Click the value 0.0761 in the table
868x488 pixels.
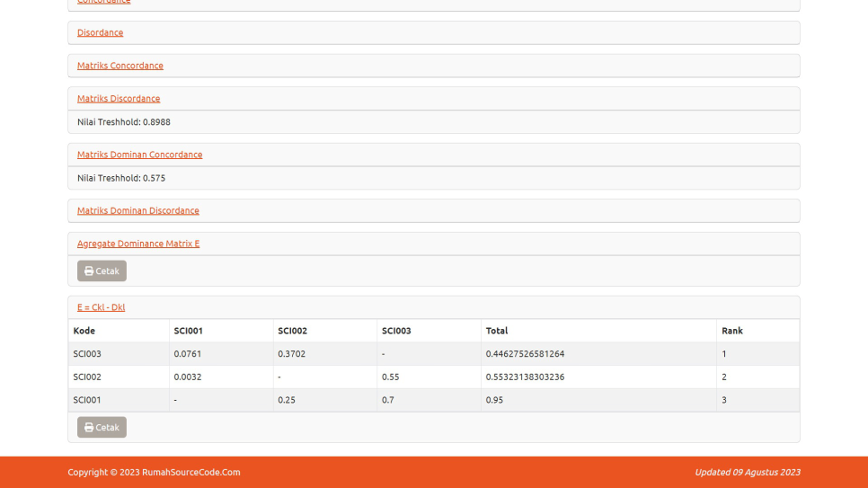(188, 354)
